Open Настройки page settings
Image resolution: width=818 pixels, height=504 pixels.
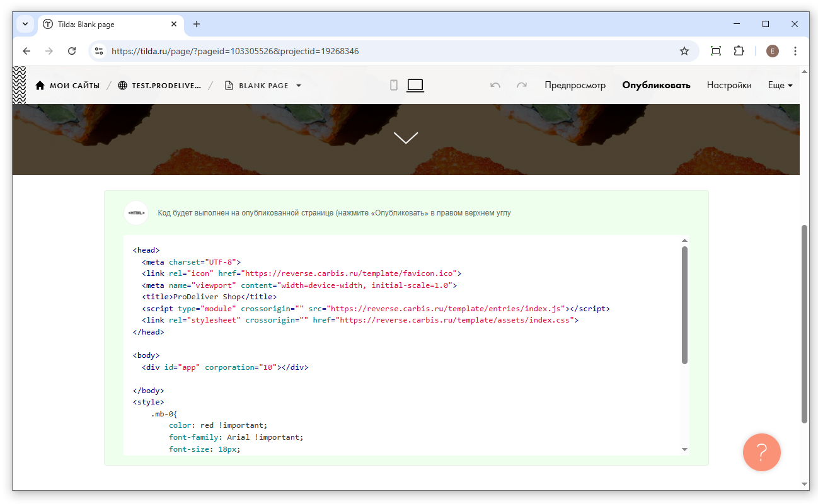click(x=729, y=85)
